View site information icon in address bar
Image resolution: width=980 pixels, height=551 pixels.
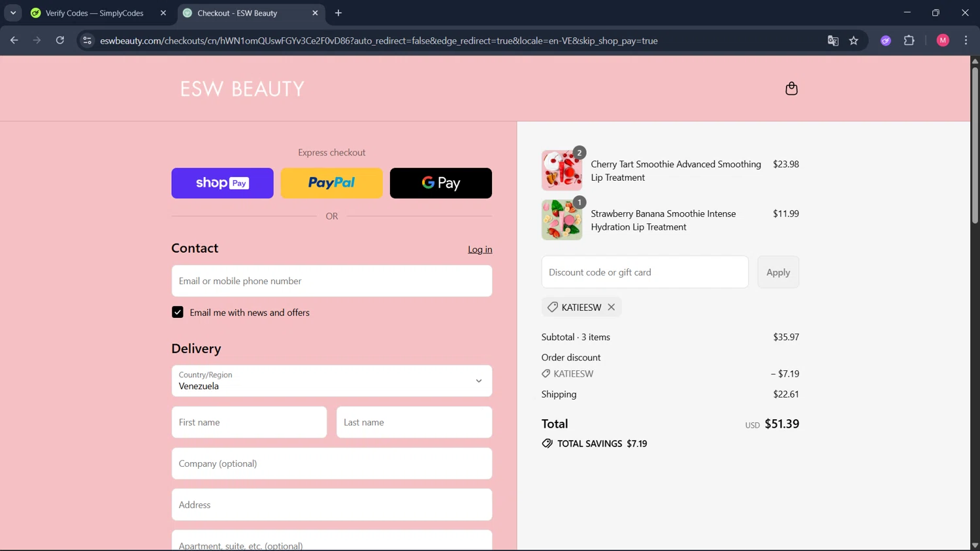87,40
